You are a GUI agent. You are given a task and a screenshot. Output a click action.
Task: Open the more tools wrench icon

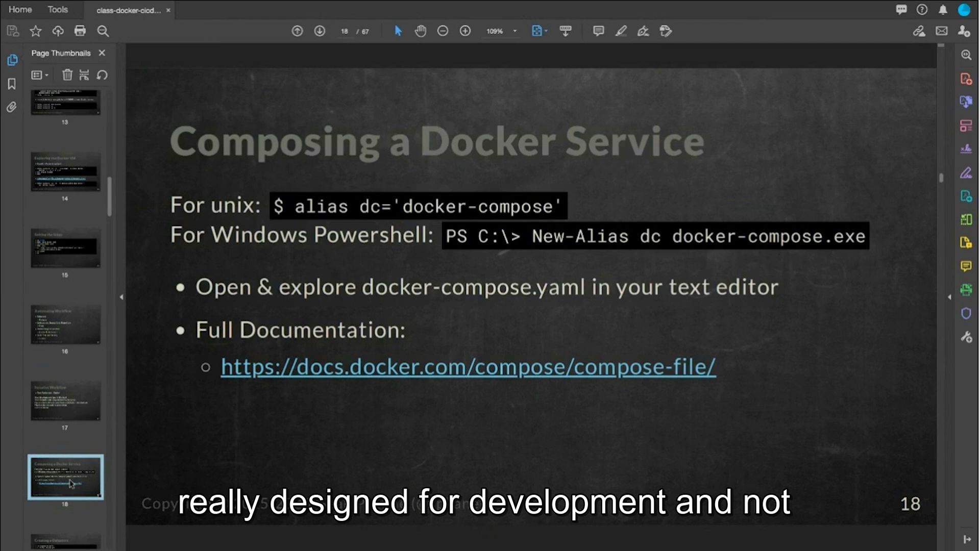pyautogui.click(x=966, y=337)
